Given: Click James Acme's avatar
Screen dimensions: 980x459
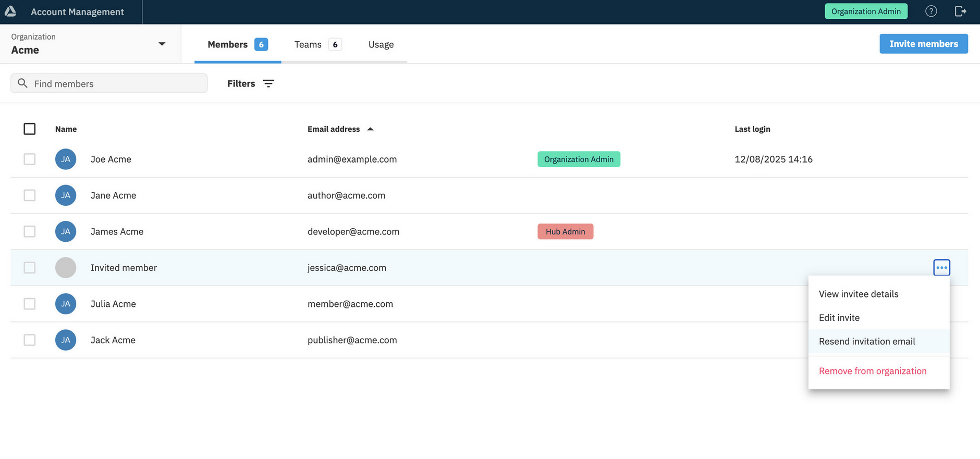Looking at the screenshot, I should click(66, 231).
